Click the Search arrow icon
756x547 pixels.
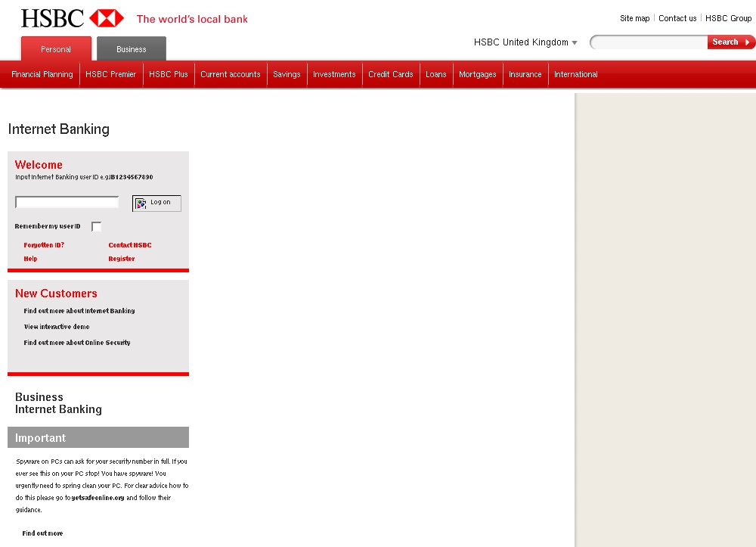748,42
